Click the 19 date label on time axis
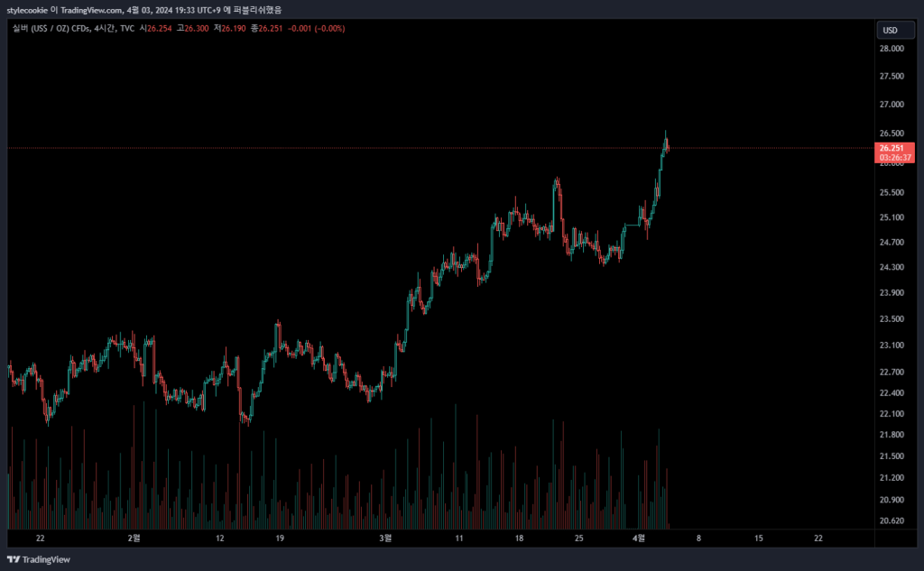Image resolution: width=924 pixels, height=571 pixels. (x=280, y=539)
